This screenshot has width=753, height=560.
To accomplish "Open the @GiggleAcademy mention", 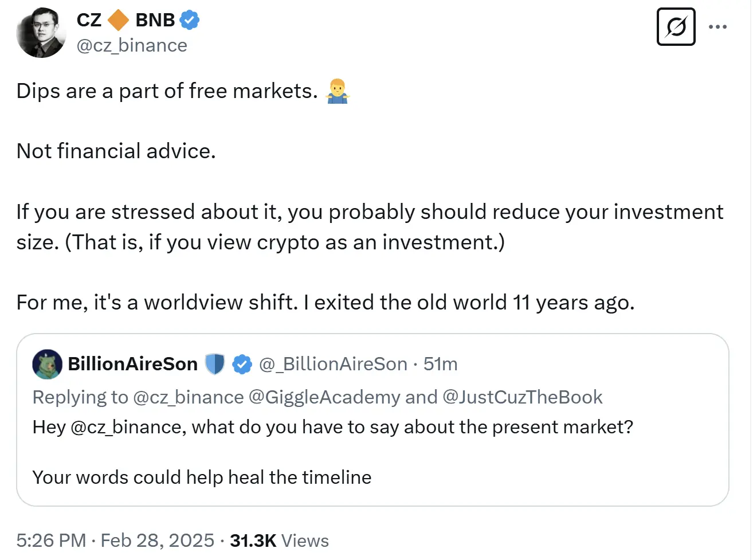I will click(x=324, y=397).
